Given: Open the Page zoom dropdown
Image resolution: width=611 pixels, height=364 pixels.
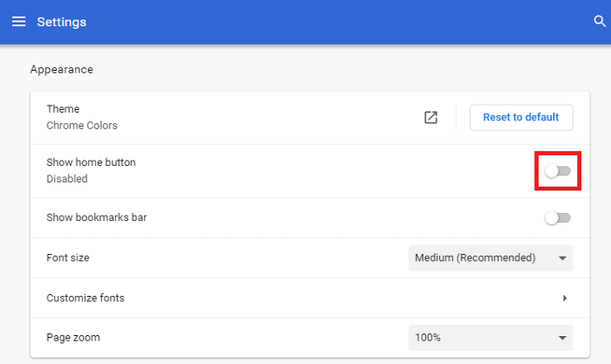Looking at the screenshot, I should (491, 338).
